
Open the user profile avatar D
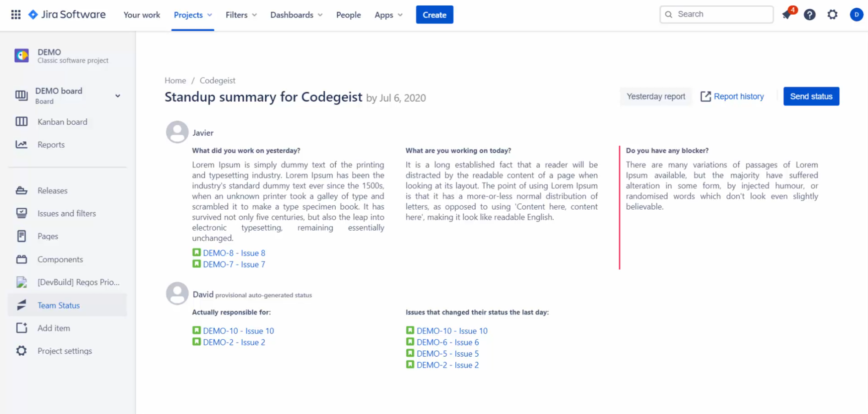[856, 15]
